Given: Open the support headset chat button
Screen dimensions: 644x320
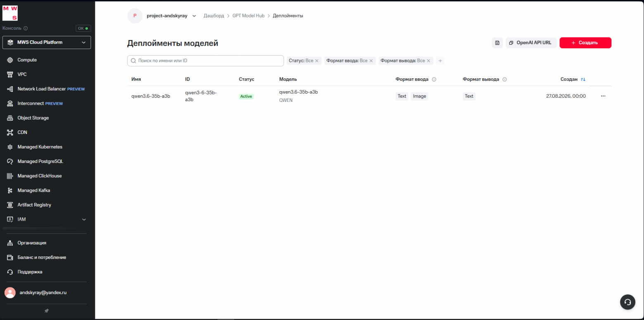Looking at the screenshot, I should 627,302.
